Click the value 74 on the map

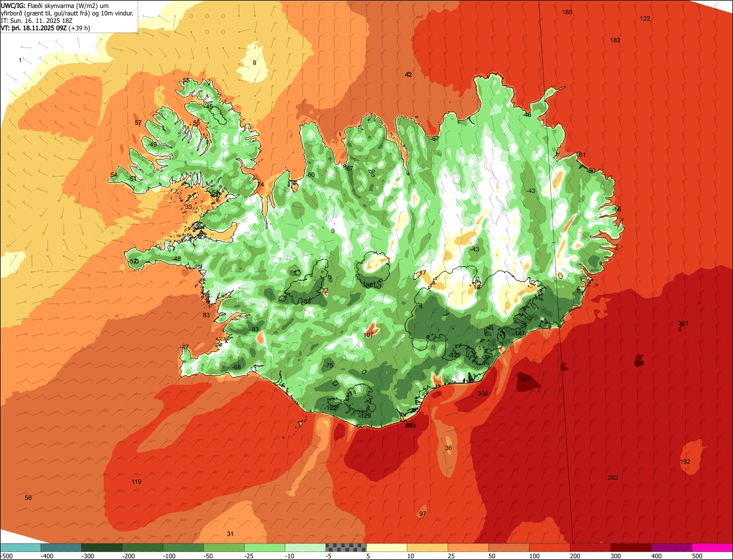261,184
